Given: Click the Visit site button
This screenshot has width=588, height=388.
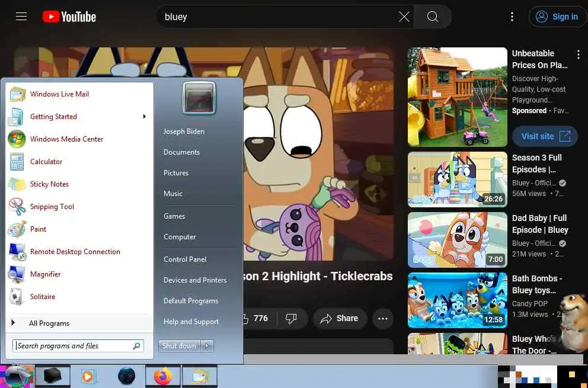Looking at the screenshot, I should click(x=545, y=136).
